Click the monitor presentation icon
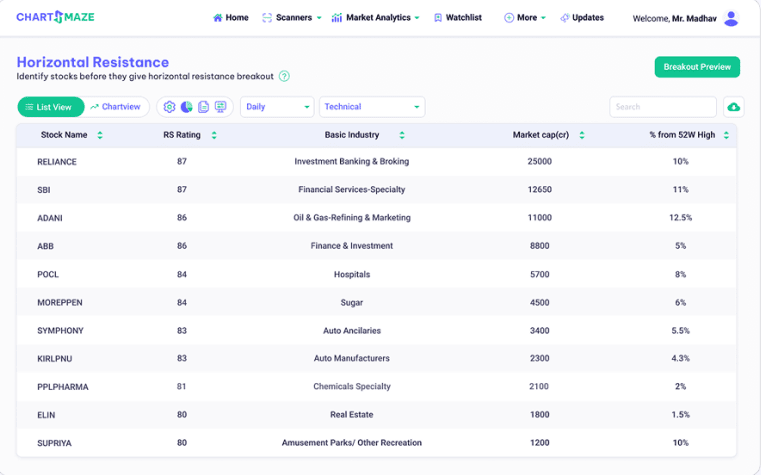Screen dimensions: 761x475 (x=220, y=107)
